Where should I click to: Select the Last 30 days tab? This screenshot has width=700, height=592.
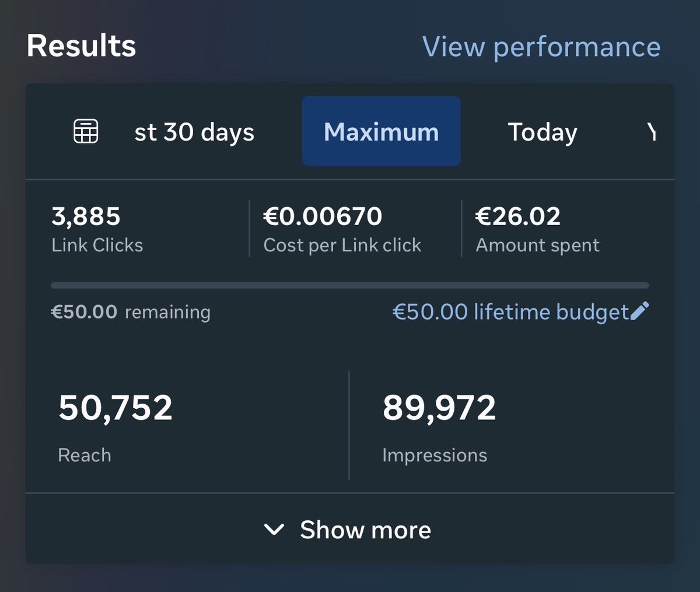[194, 132]
